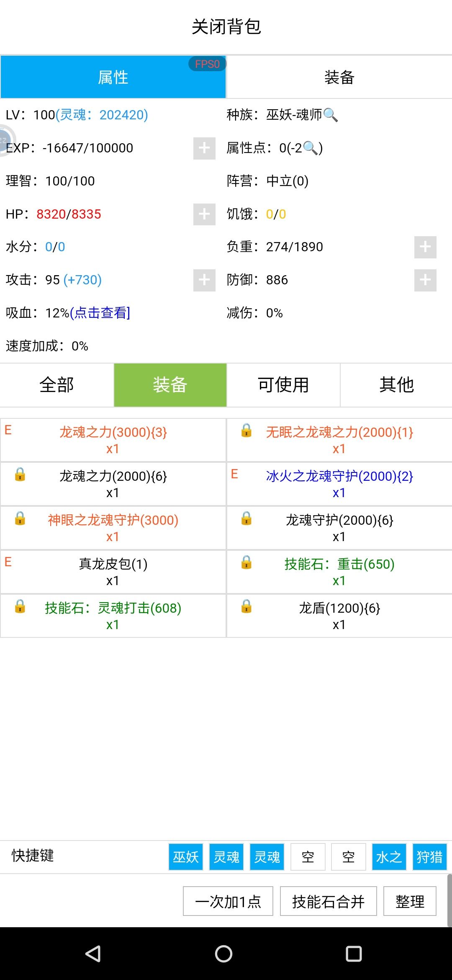Tap the plus icon beside HP

coord(204,214)
